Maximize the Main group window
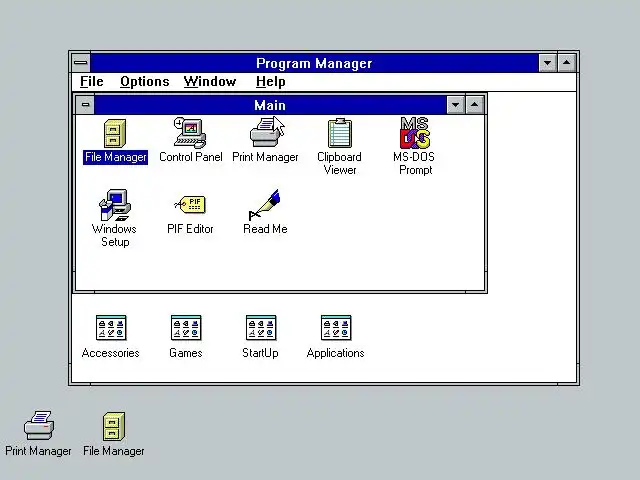This screenshot has width=640, height=480. pyautogui.click(x=474, y=105)
